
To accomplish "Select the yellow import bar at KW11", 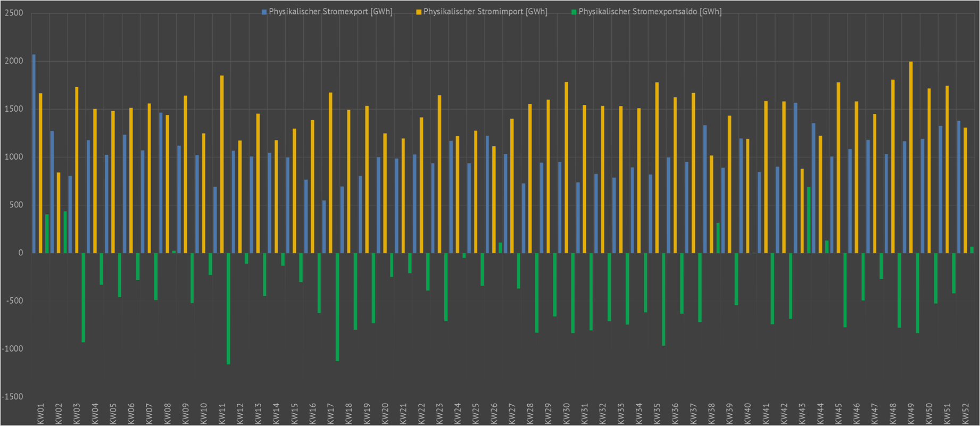I will coord(222,164).
